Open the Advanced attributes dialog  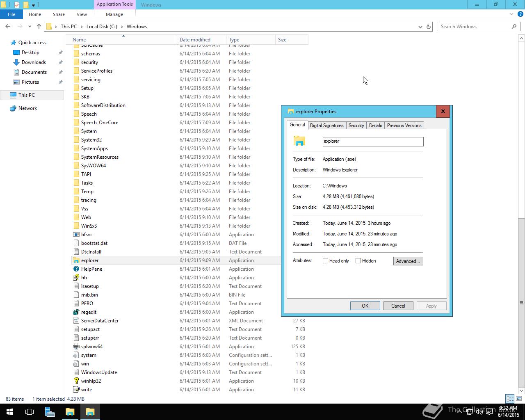pos(408,261)
